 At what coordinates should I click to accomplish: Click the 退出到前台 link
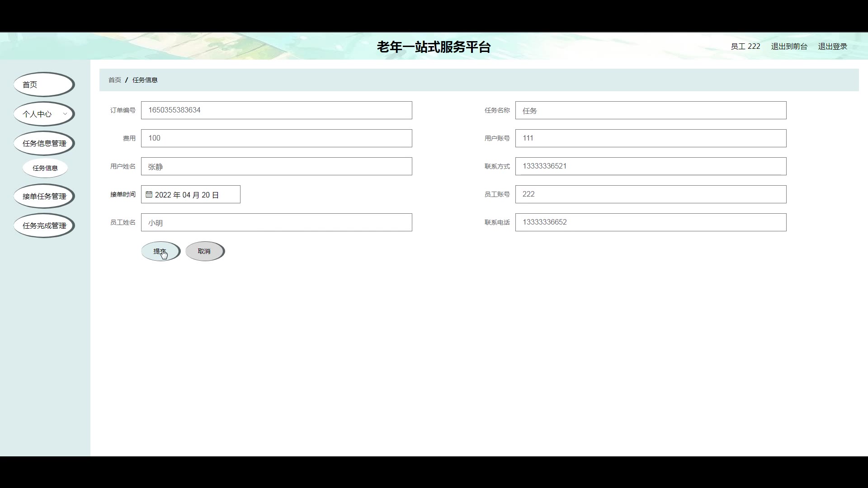point(789,47)
